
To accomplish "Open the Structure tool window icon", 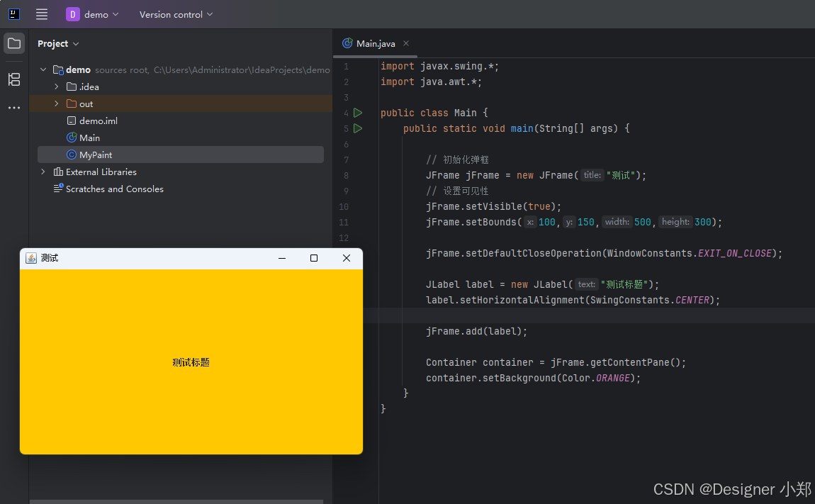I will (x=14, y=79).
